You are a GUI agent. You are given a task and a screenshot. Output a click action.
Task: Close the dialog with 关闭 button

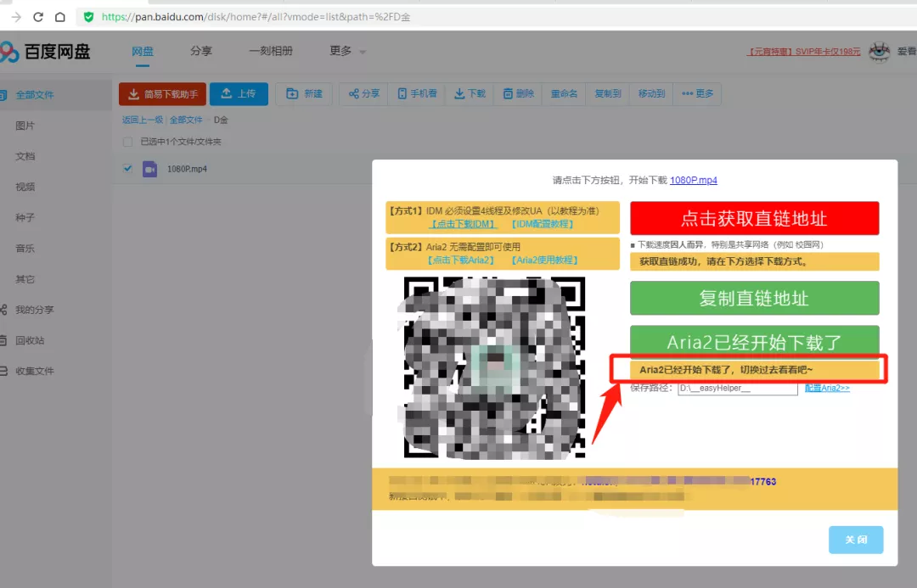point(856,540)
